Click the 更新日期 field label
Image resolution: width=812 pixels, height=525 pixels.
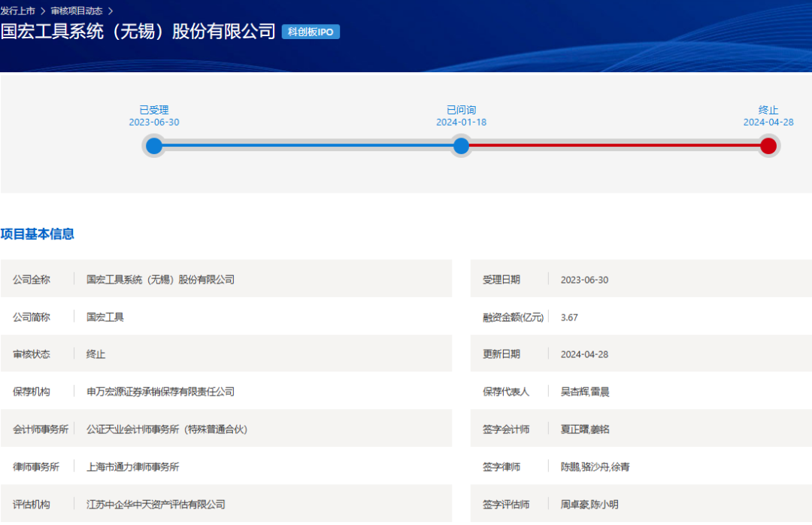pyautogui.click(x=501, y=354)
